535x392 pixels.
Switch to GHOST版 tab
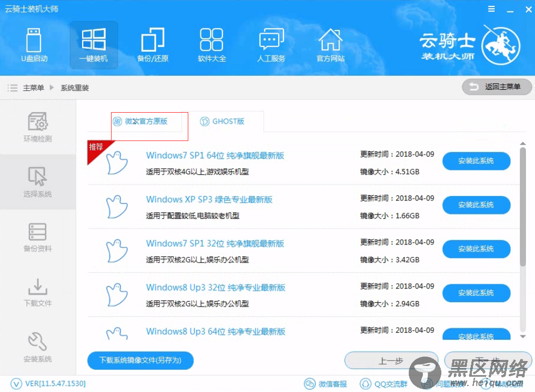[223, 121]
